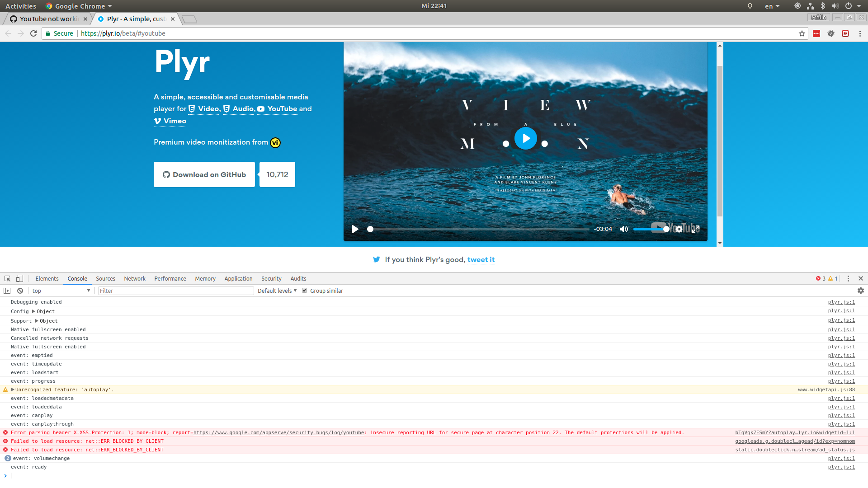Reload the page

click(33, 33)
